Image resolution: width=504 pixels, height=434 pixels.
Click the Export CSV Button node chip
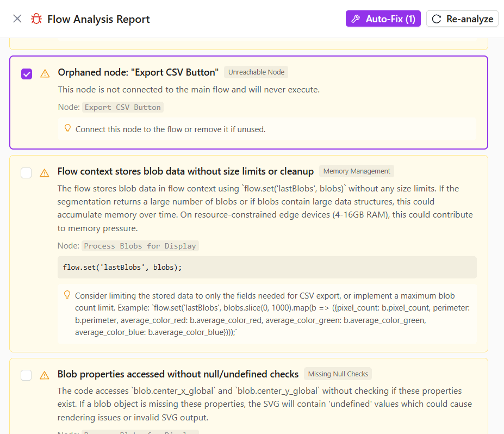pyautogui.click(x=122, y=107)
